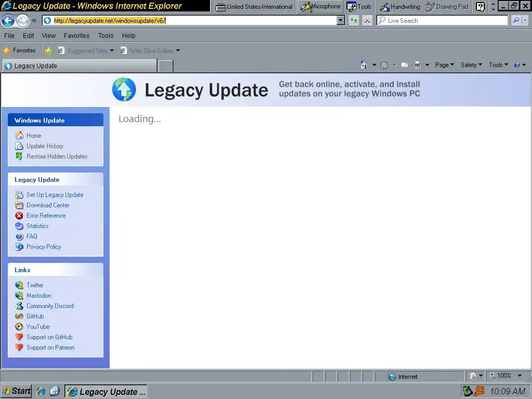The width and height of the screenshot is (532, 399).
Task: Expand the address bar history dropdown
Action: pos(341,21)
